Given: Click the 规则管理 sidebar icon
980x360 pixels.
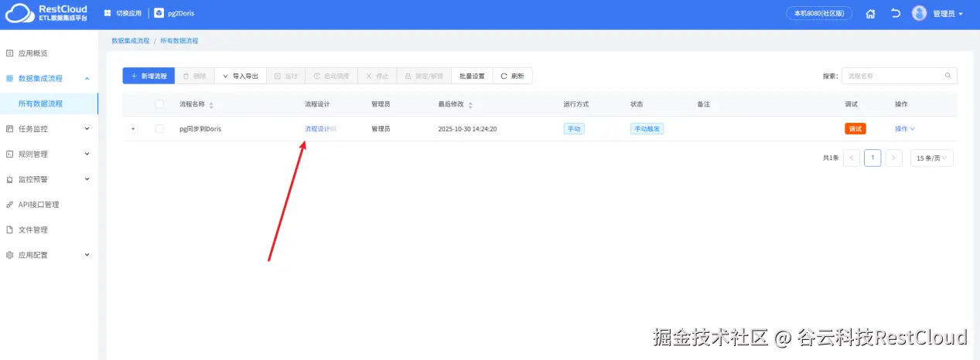Looking at the screenshot, I should pos(10,154).
